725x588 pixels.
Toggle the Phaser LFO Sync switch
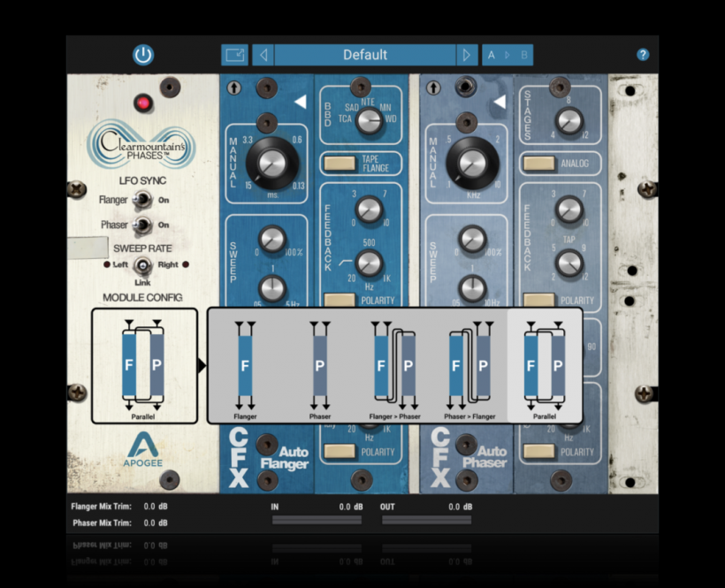tap(141, 225)
